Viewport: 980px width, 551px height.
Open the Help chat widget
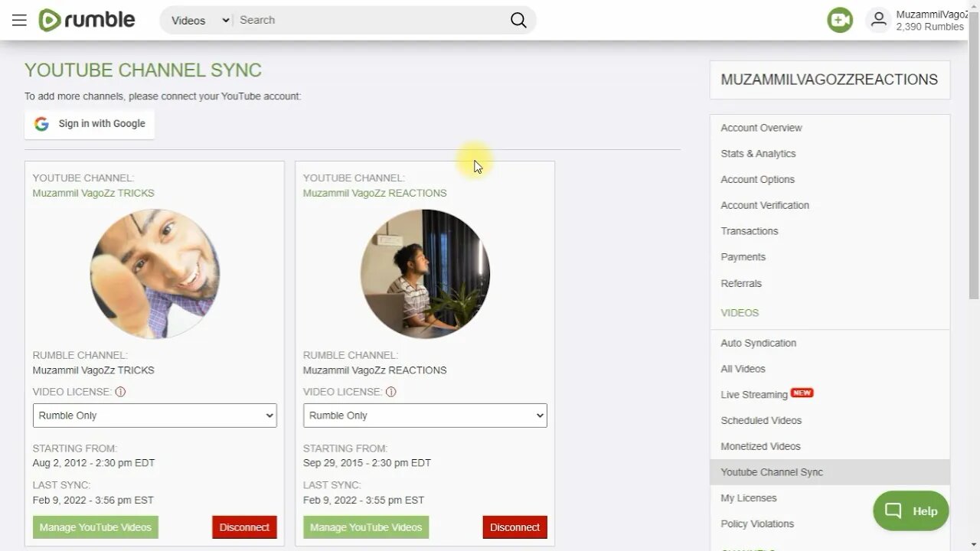(911, 511)
